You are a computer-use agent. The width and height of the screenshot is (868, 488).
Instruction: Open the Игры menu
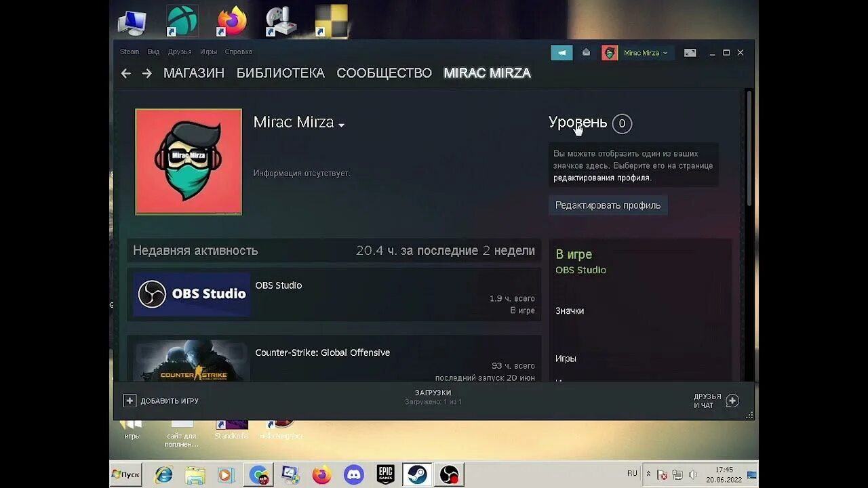click(x=208, y=52)
